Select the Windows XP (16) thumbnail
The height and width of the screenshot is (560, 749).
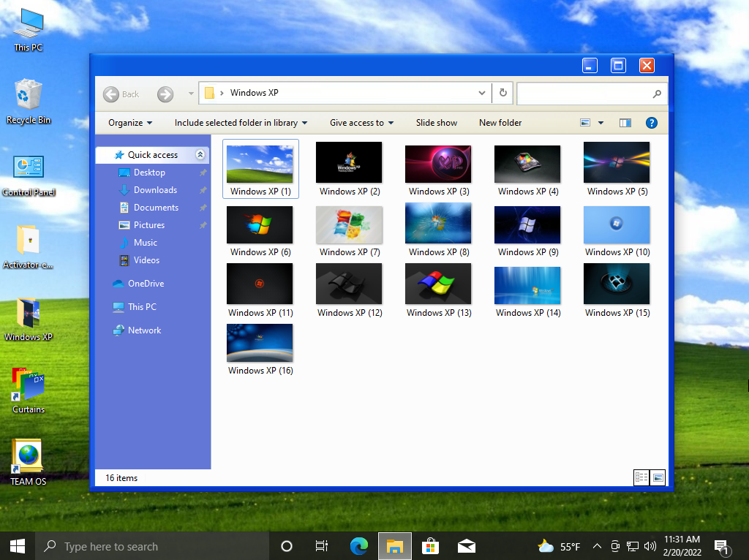pyautogui.click(x=260, y=350)
